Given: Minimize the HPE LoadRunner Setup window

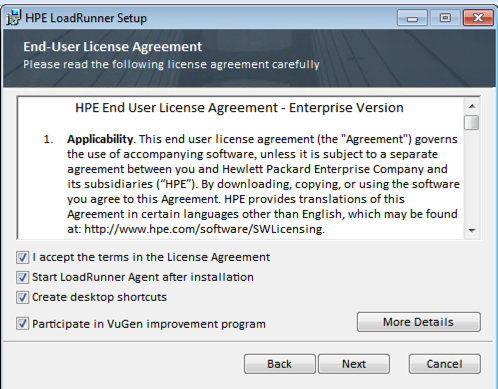Looking at the screenshot, I should (x=412, y=18).
